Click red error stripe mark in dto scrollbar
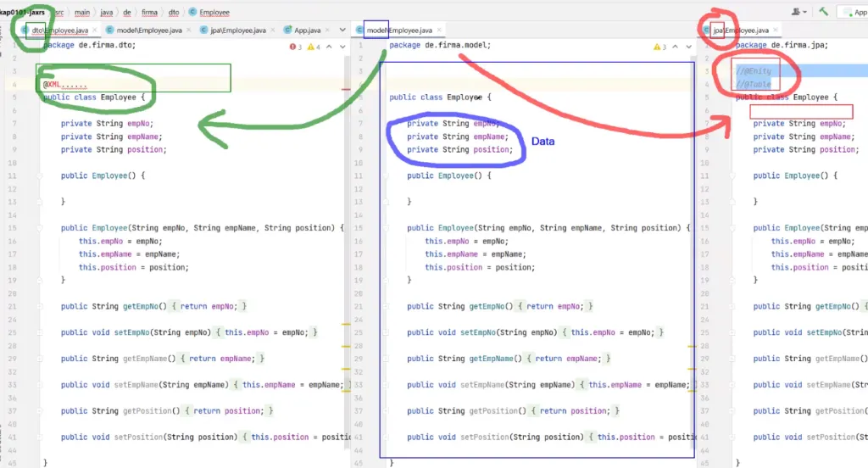 point(346,89)
